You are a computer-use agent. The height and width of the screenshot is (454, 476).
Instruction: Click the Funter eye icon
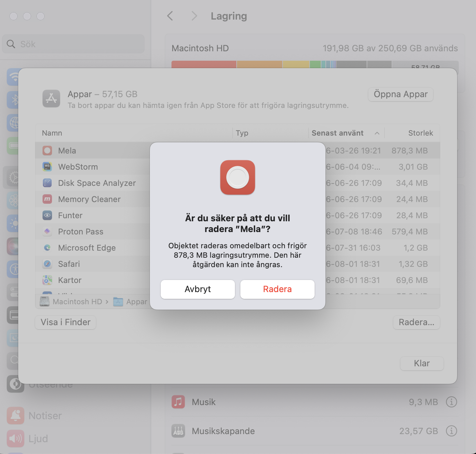click(x=47, y=215)
